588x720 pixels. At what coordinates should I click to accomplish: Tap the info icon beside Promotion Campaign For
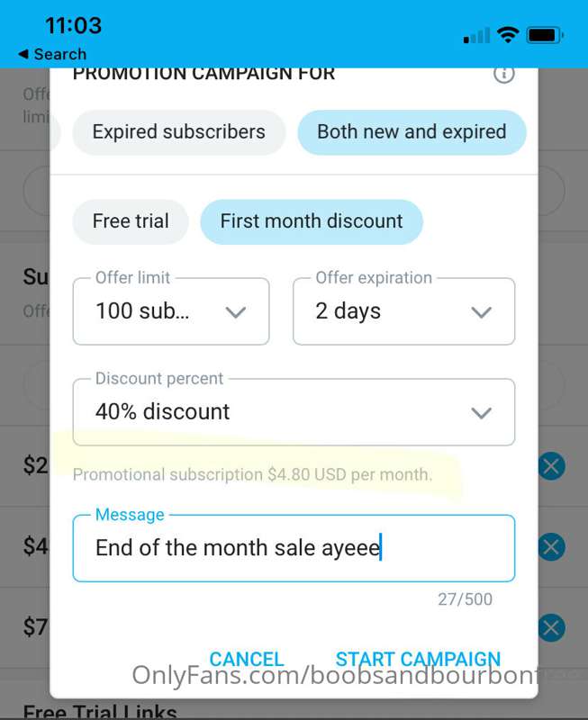[x=504, y=74]
